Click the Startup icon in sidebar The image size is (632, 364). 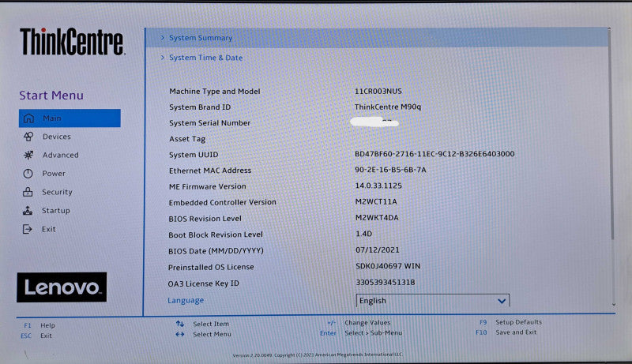coord(28,211)
